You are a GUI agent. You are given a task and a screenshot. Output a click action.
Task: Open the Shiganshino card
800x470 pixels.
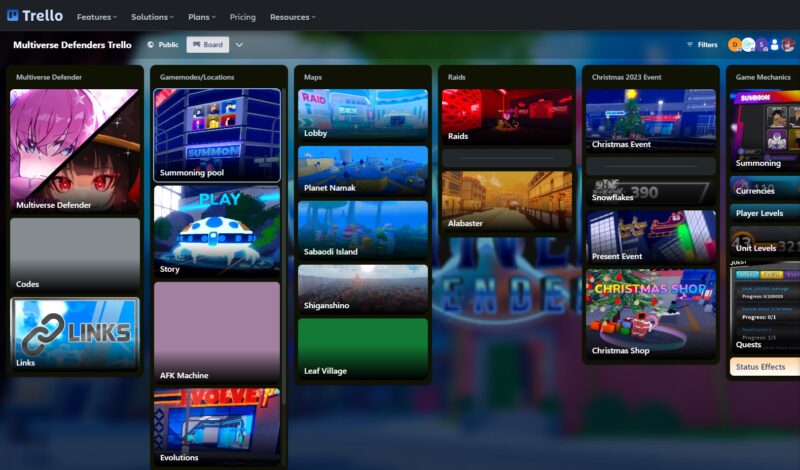tap(363, 289)
